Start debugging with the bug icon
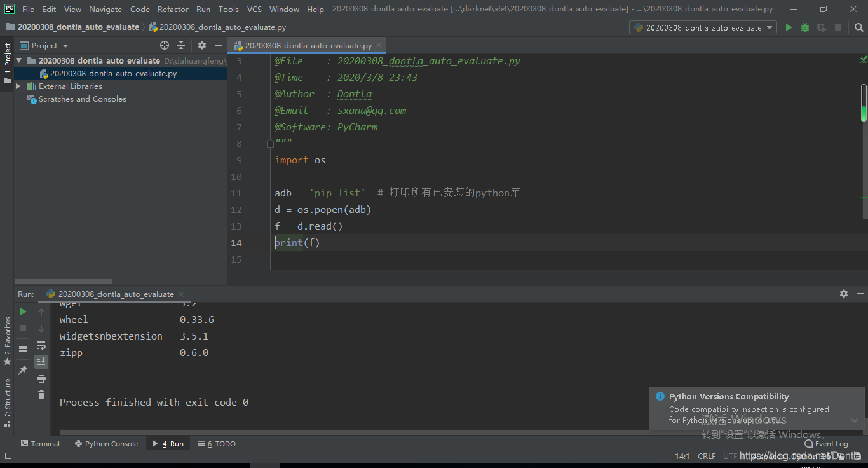This screenshot has height=468, width=868. (x=806, y=27)
